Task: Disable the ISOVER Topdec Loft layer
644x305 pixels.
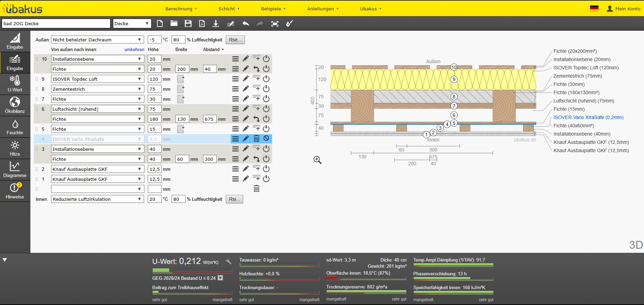Action: coord(266,79)
